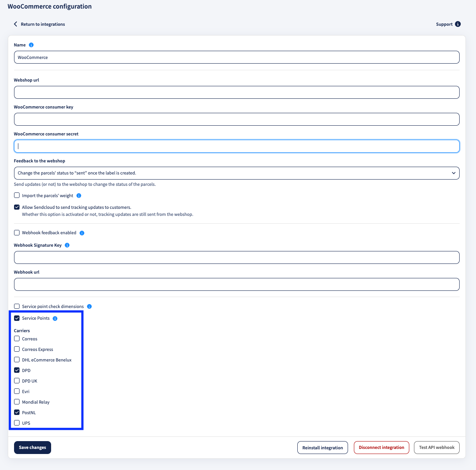Show info for Import the parcels' weight
The width and height of the screenshot is (476, 470).
coord(79,196)
